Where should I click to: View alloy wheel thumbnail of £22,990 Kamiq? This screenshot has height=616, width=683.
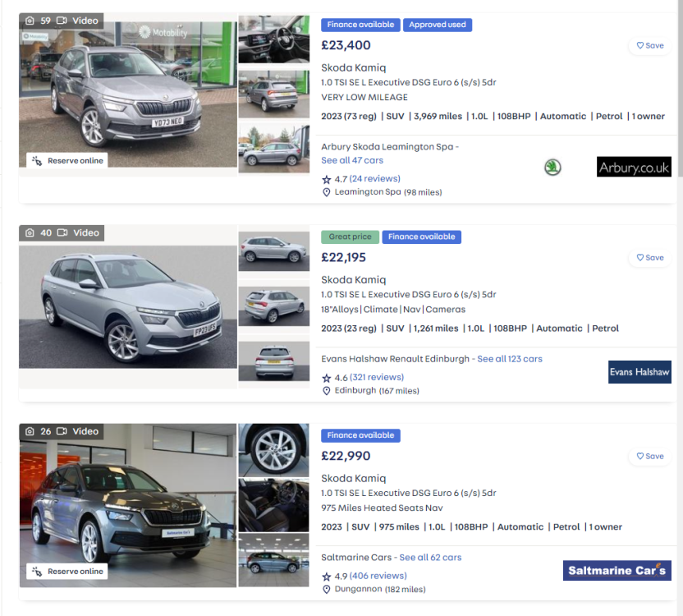[x=274, y=450]
